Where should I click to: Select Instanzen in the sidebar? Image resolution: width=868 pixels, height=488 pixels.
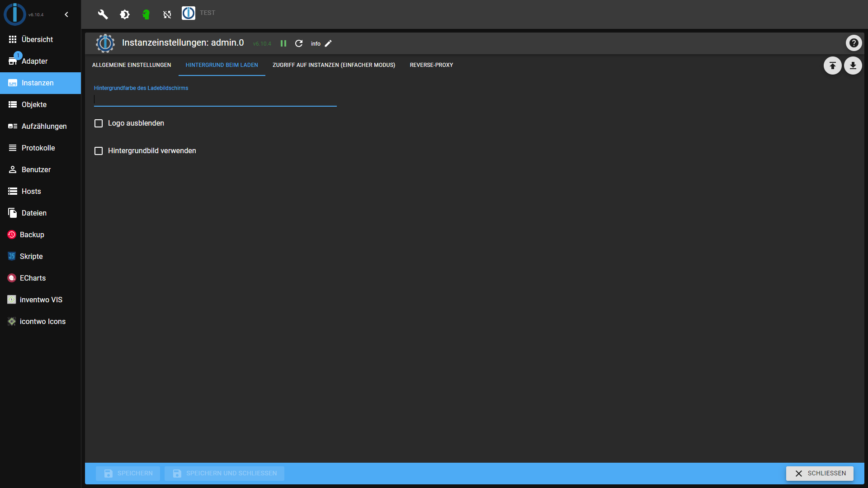[40, 83]
